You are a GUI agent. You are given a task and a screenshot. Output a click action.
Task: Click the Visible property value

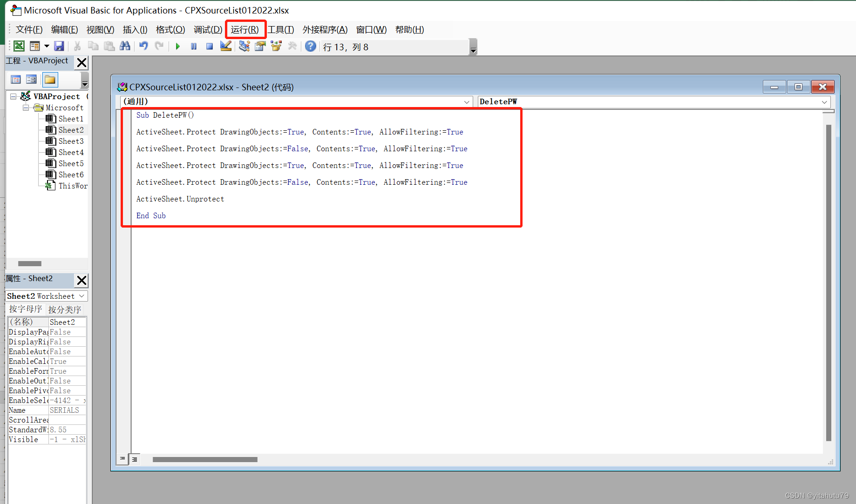click(67, 439)
